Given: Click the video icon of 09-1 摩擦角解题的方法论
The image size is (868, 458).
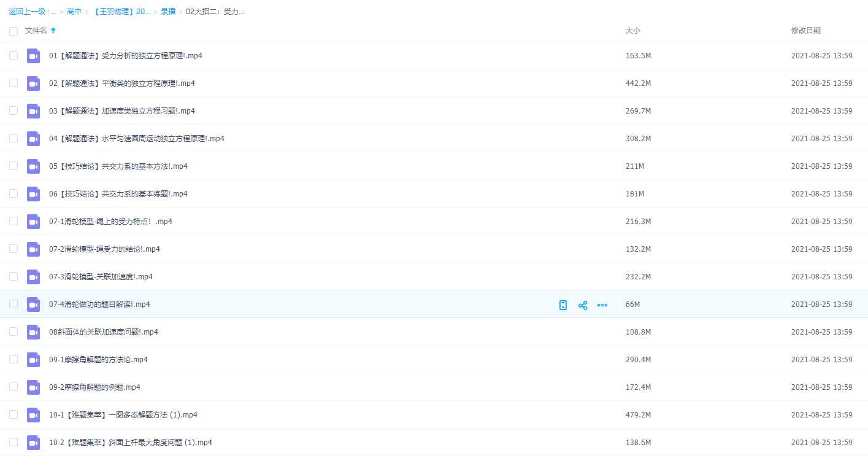Looking at the screenshot, I should 33,360.
